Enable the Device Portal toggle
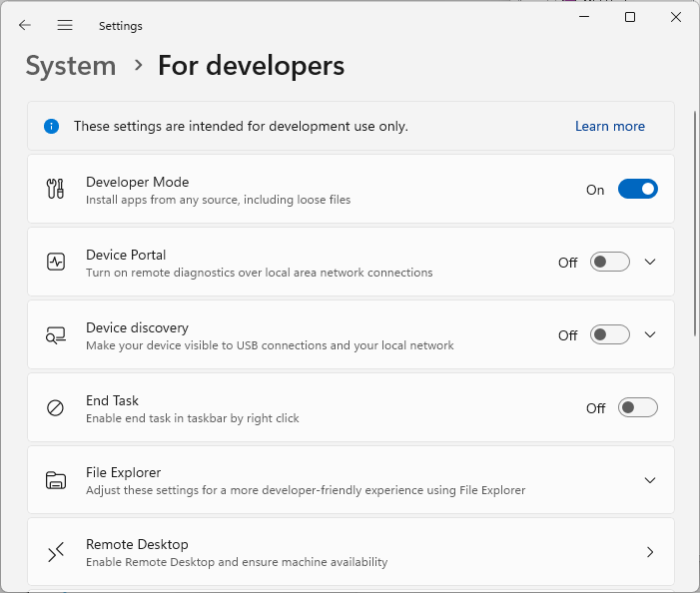Screen dimensions: 700x593 (x=609, y=262)
